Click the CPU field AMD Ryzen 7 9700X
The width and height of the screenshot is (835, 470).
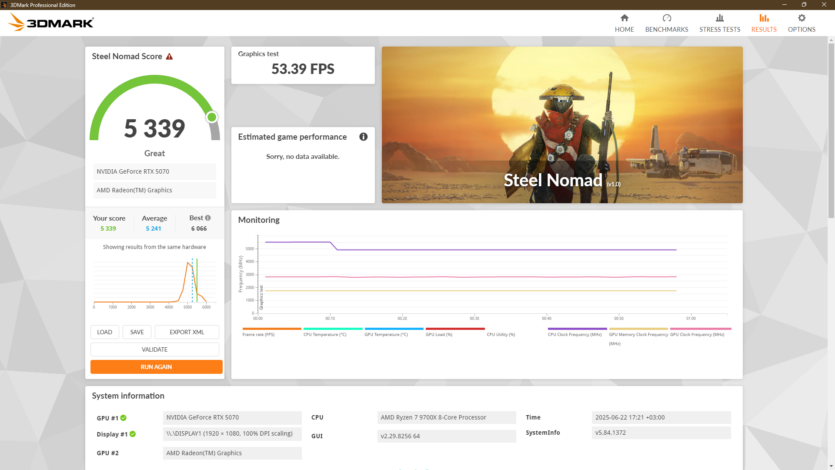coord(447,418)
